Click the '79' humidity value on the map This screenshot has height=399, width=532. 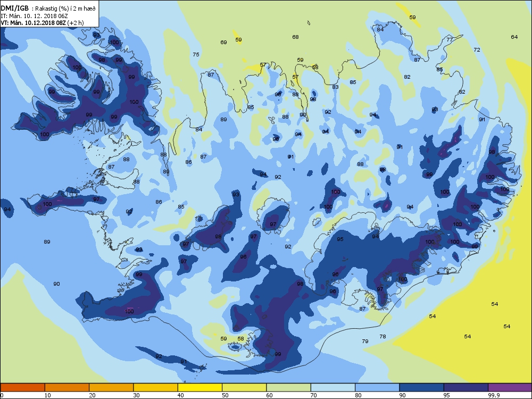click(365, 342)
